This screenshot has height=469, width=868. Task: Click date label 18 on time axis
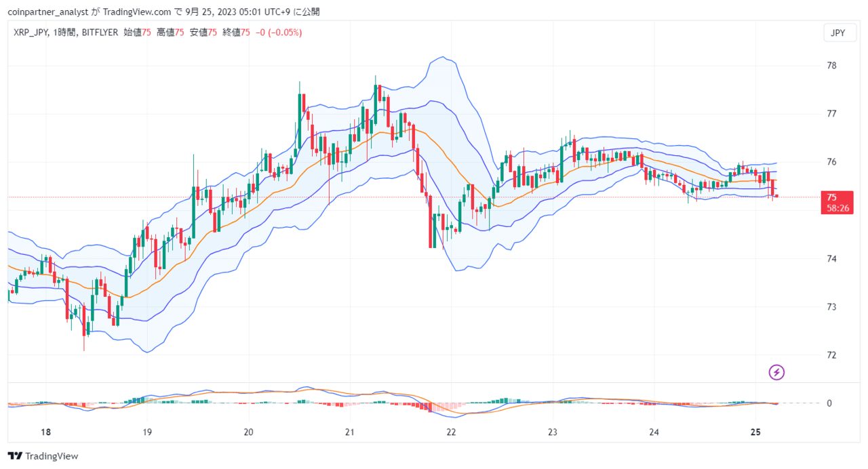(x=46, y=432)
